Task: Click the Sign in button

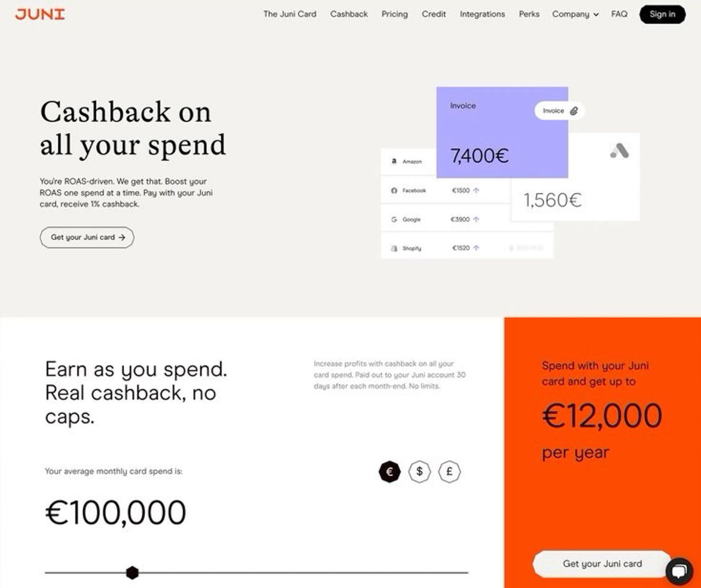Action: 662,14
